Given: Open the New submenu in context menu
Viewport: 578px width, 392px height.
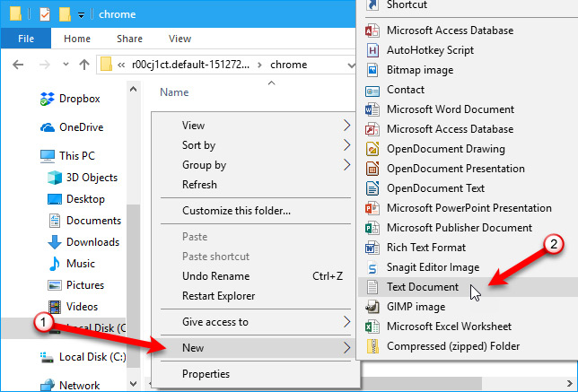Looking at the screenshot, I should pos(195,346).
